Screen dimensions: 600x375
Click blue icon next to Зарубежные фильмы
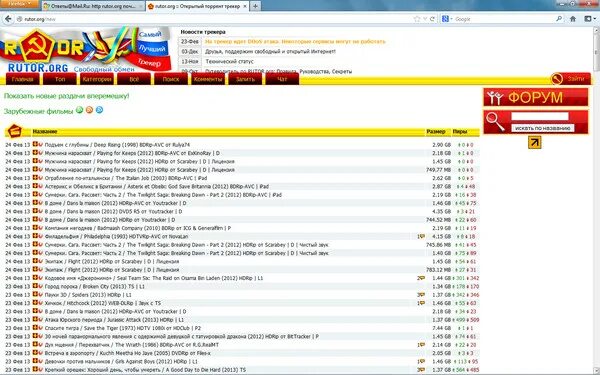pos(99,110)
